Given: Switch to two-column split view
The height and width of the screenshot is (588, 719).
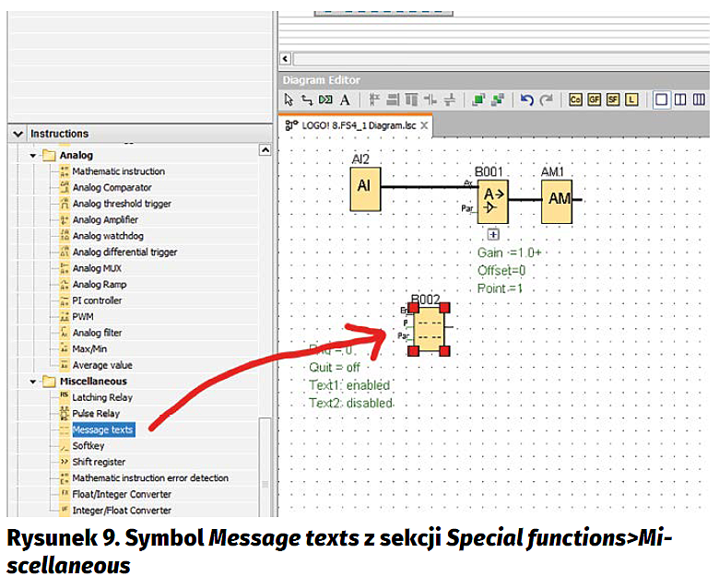Looking at the screenshot, I should point(680,100).
